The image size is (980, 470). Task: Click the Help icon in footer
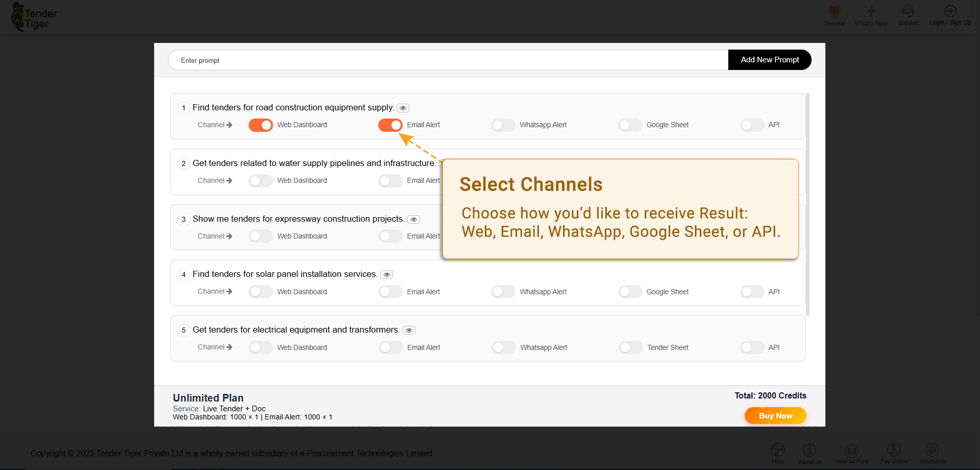pos(777,450)
